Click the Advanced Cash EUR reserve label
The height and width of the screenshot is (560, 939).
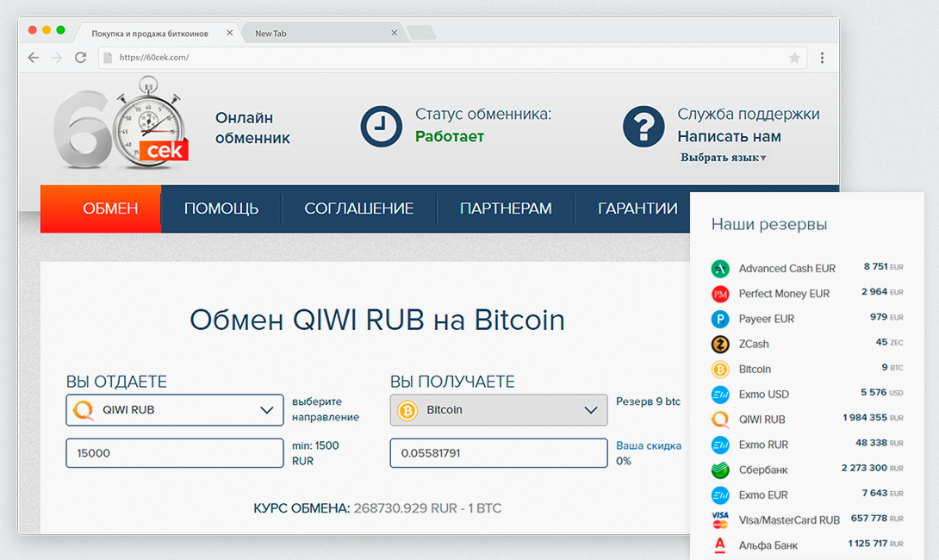tap(787, 268)
